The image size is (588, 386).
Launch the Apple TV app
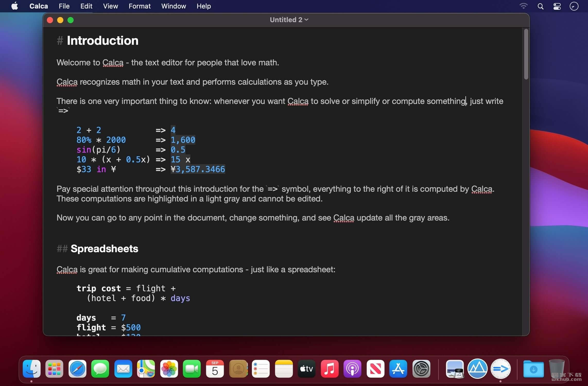(307, 369)
